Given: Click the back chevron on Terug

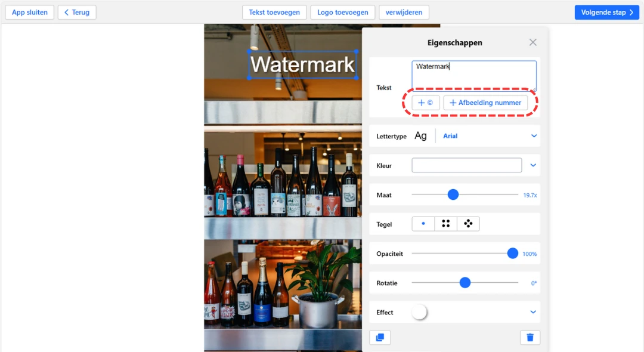Looking at the screenshot, I should [67, 12].
